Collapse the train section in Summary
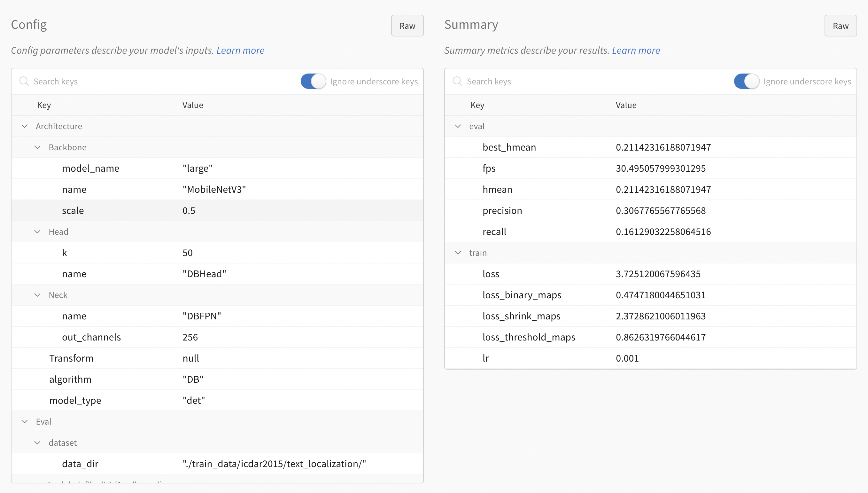The height and width of the screenshot is (493, 868). (458, 253)
